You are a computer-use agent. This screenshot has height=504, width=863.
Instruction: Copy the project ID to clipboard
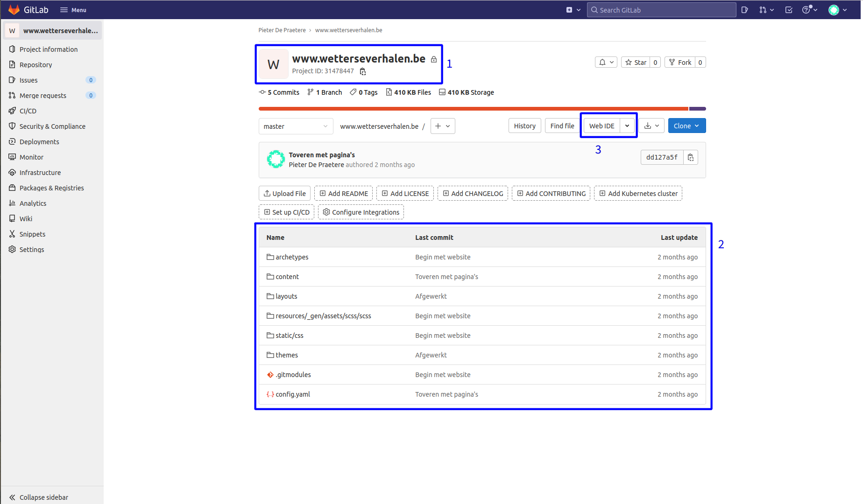[363, 71]
